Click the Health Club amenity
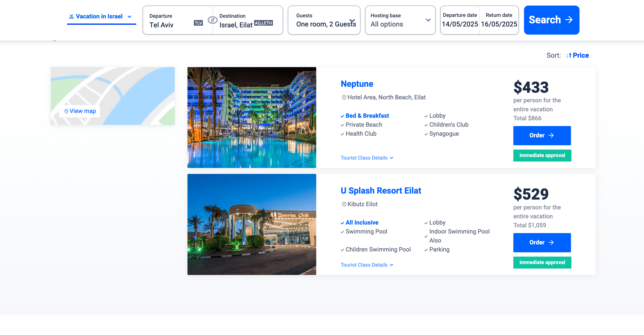The width and height of the screenshot is (644, 335). (361, 134)
